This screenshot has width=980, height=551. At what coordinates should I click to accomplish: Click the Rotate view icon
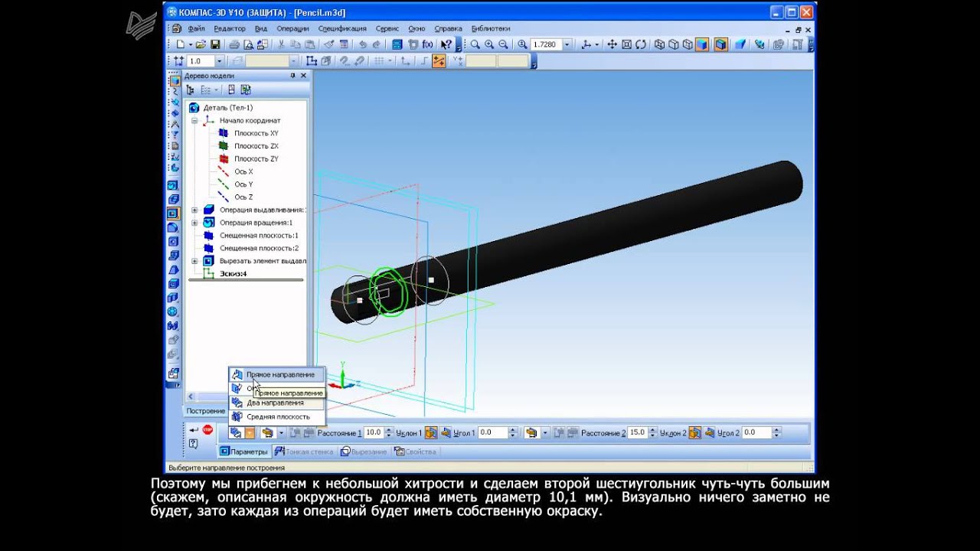[641, 44]
